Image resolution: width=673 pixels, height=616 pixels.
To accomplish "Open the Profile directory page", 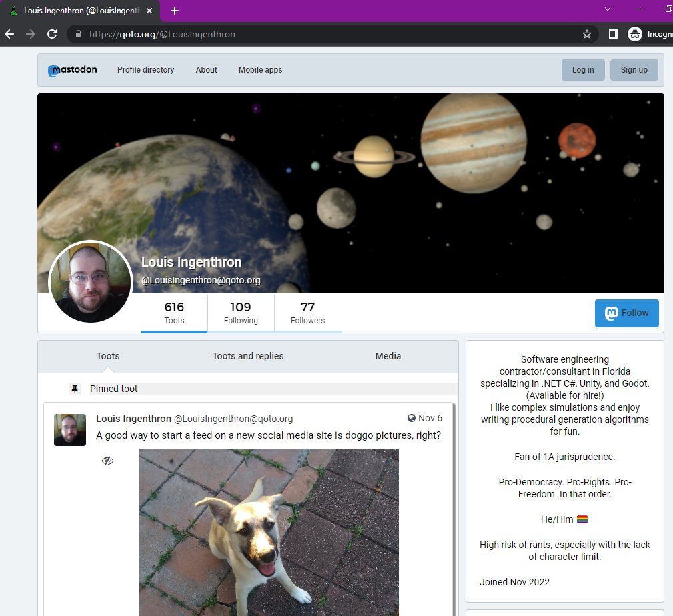I will (145, 69).
